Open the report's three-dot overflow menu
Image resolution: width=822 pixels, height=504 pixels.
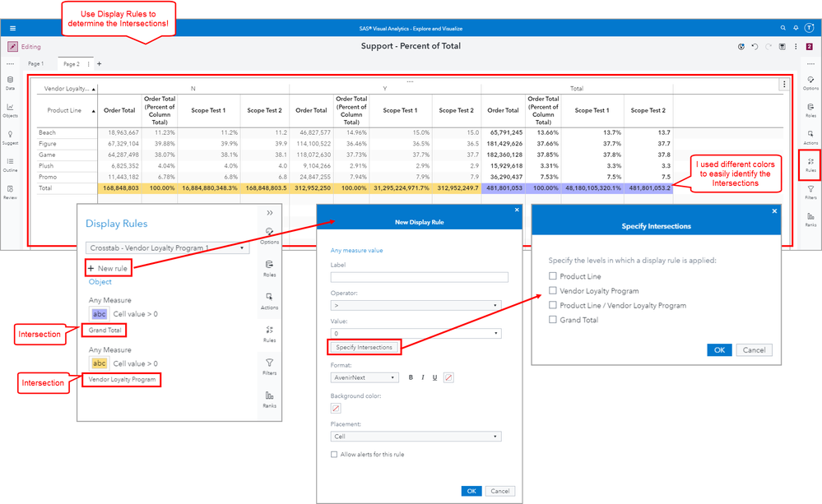coord(796,47)
